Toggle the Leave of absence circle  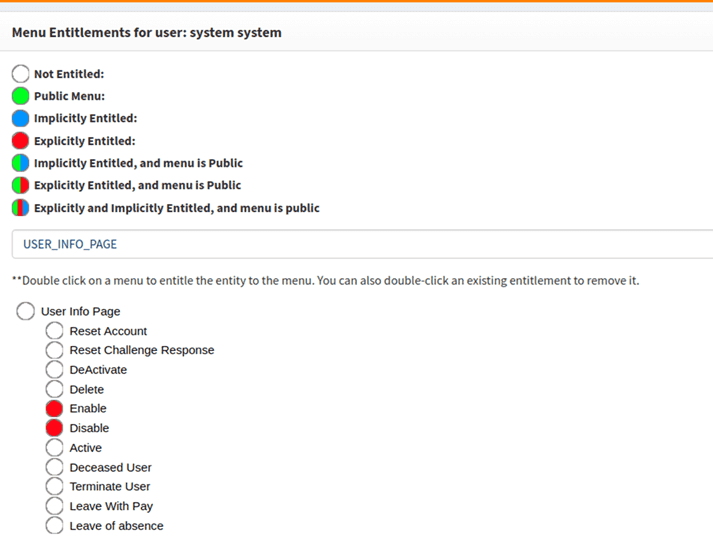[x=55, y=526]
